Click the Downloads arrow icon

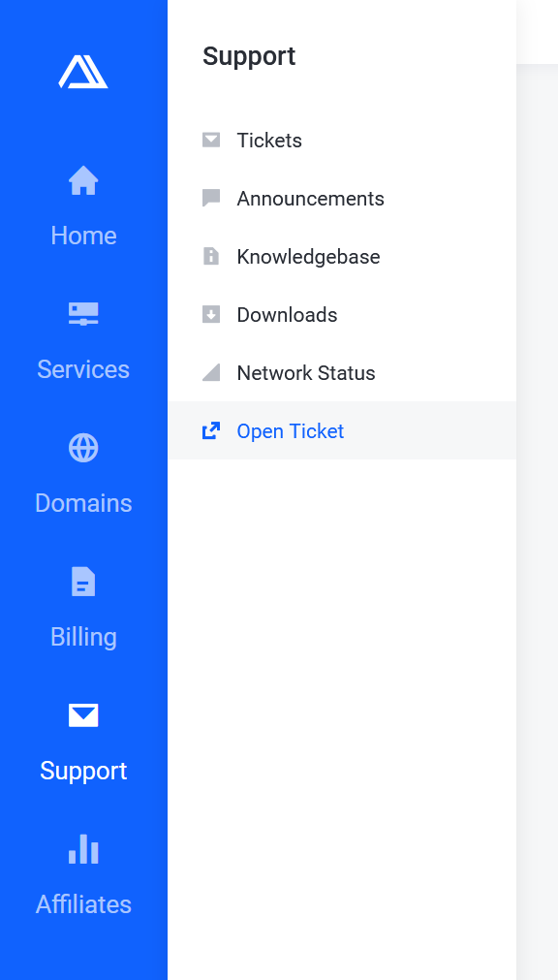211,314
